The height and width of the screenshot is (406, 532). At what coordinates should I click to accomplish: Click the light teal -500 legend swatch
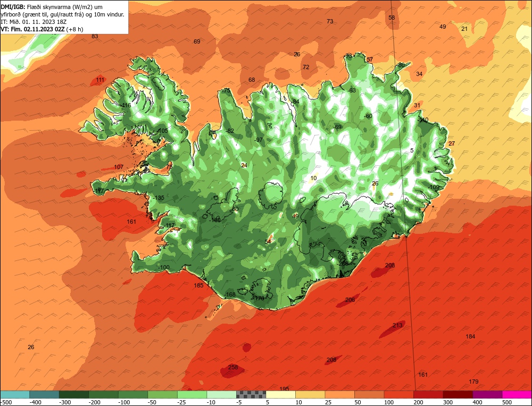click(x=15, y=394)
